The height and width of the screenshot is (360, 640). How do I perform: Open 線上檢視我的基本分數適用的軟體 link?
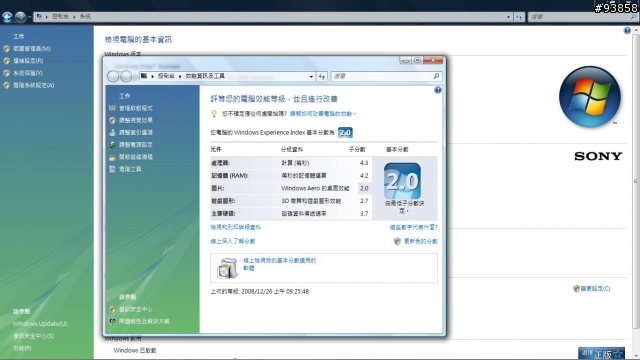[x=280, y=264]
